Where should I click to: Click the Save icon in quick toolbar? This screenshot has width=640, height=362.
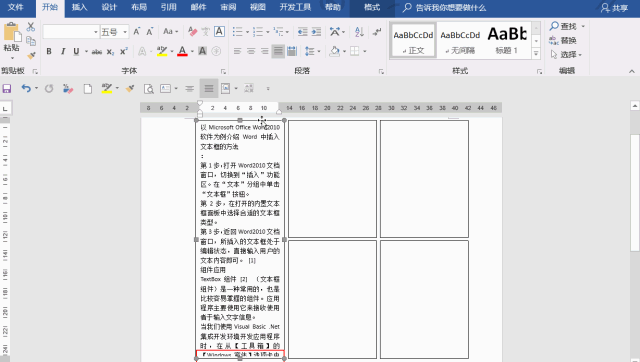[7, 89]
